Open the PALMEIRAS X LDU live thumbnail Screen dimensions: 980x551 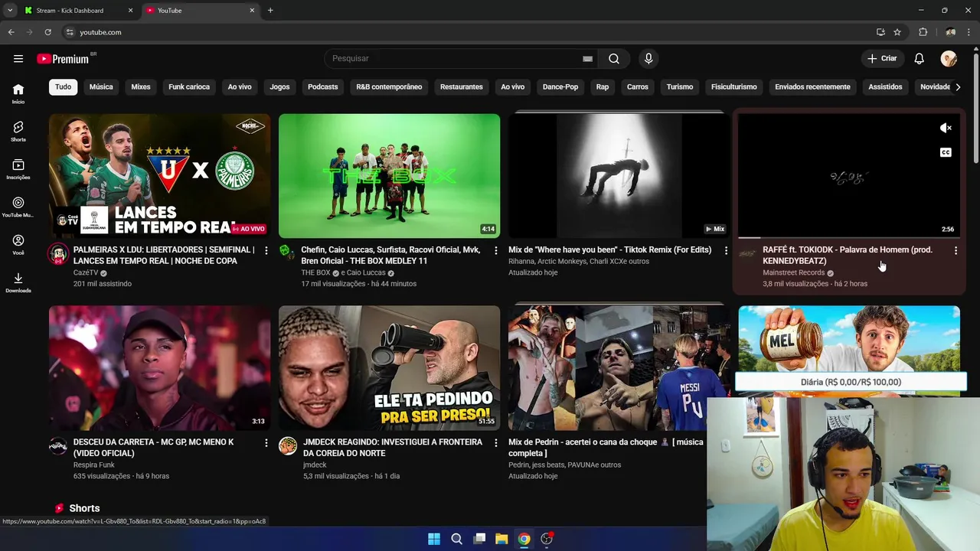(159, 176)
